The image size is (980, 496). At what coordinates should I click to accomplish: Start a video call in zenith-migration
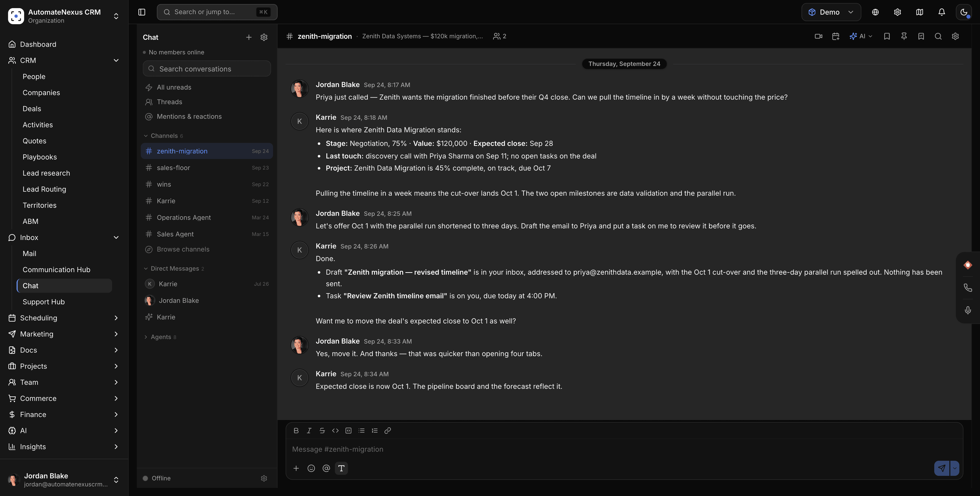point(818,36)
